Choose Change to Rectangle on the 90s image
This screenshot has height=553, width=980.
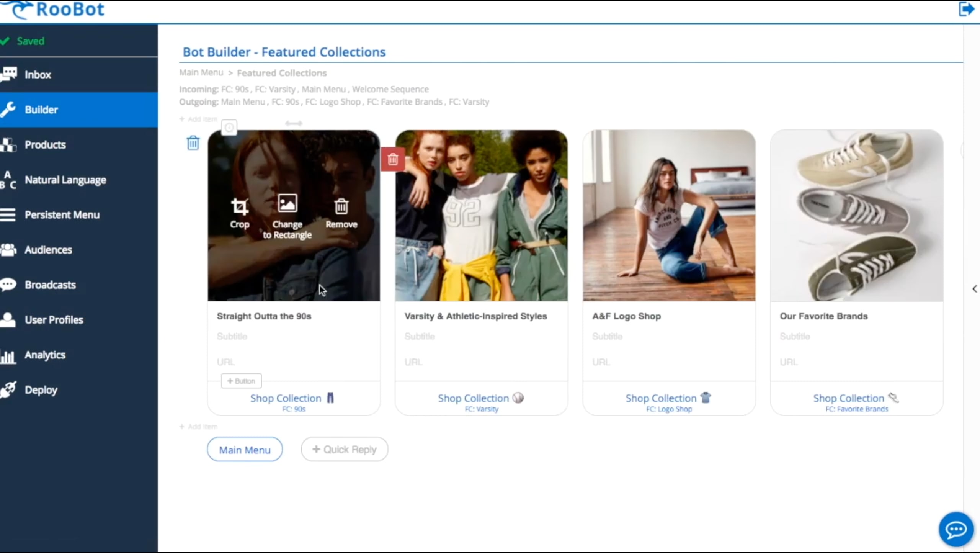[x=287, y=217]
